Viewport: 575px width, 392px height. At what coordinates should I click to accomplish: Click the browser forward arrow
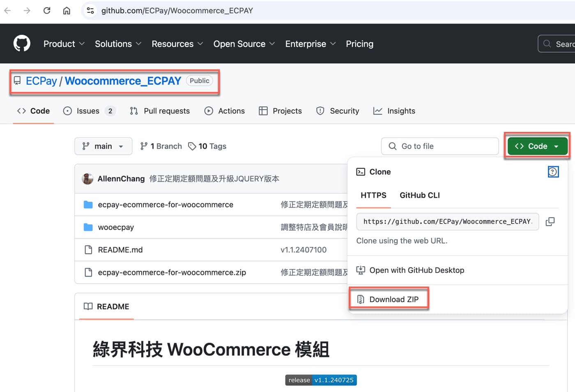tap(27, 10)
